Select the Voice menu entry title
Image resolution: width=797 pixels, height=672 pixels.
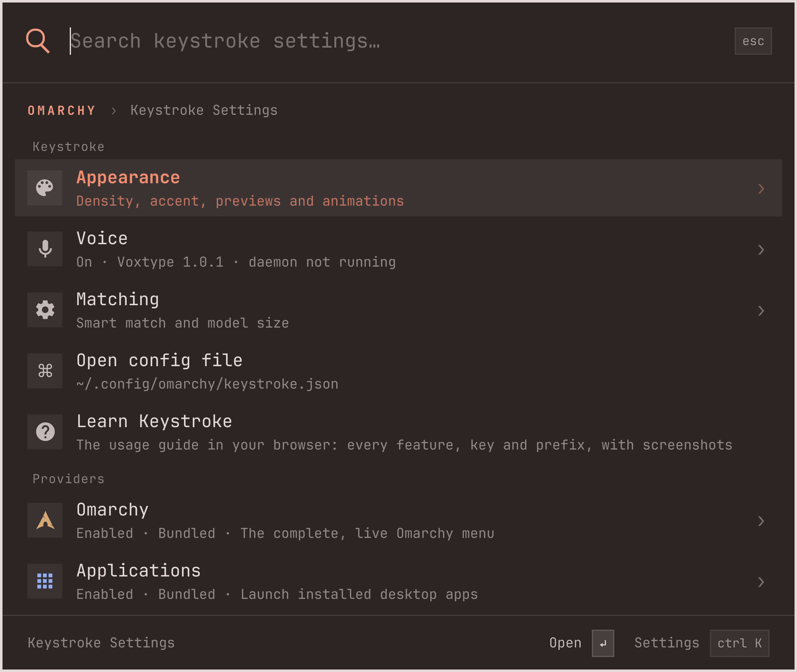point(102,239)
